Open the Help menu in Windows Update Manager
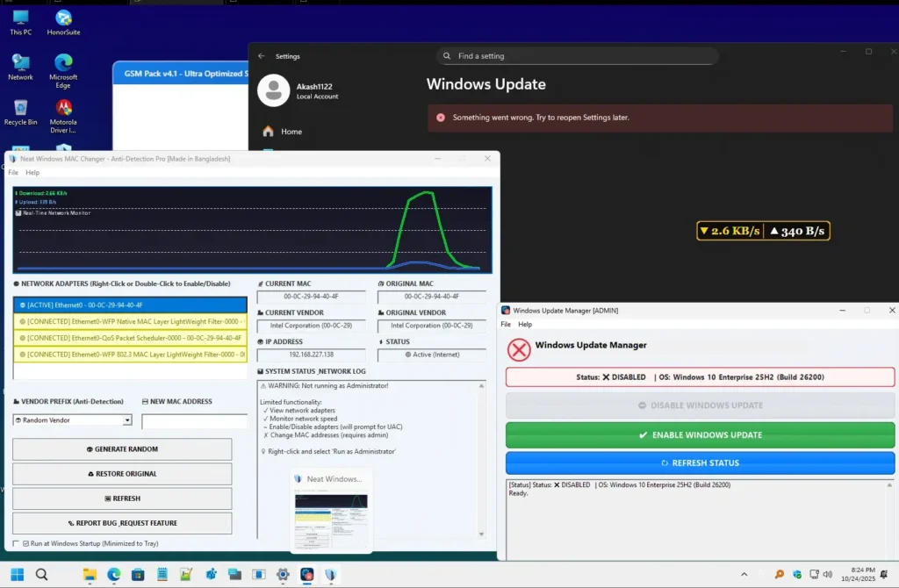 pyautogui.click(x=524, y=323)
